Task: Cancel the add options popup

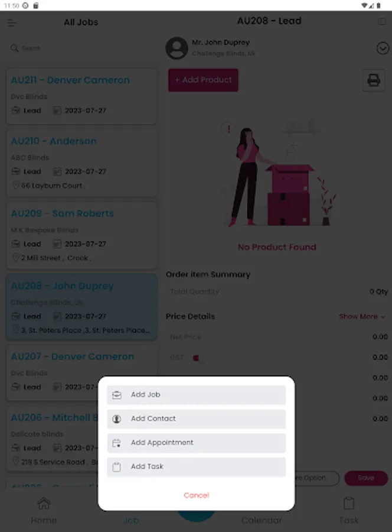Action: point(196,495)
